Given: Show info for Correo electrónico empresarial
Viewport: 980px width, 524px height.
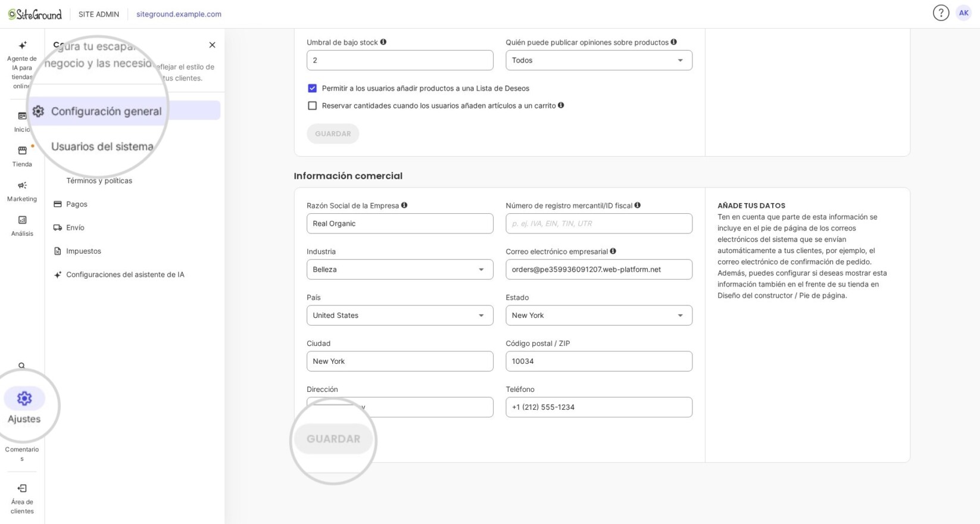Looking at the screenshot, I should click(x=613, y=251).
